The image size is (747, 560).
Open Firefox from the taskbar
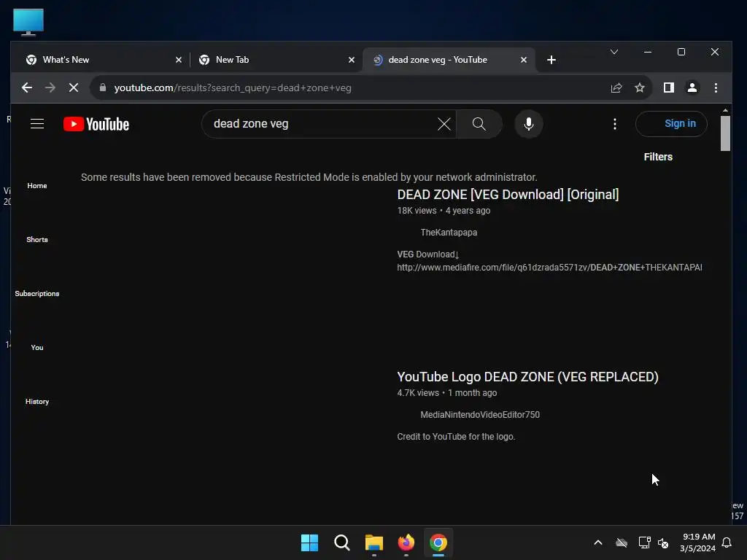(406, 542)
